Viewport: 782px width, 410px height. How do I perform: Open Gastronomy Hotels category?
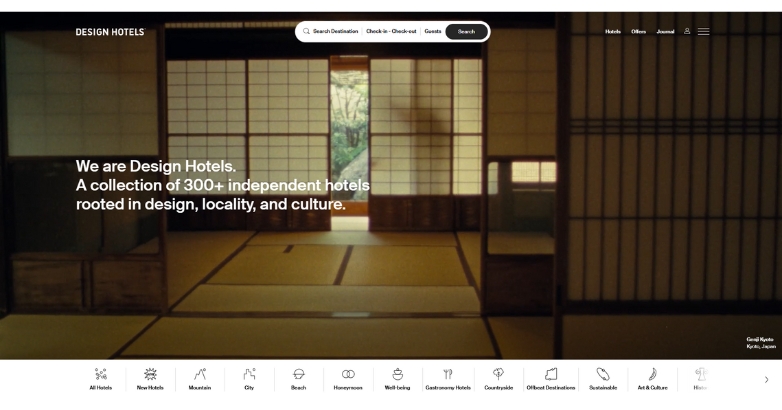coord(448,380)
